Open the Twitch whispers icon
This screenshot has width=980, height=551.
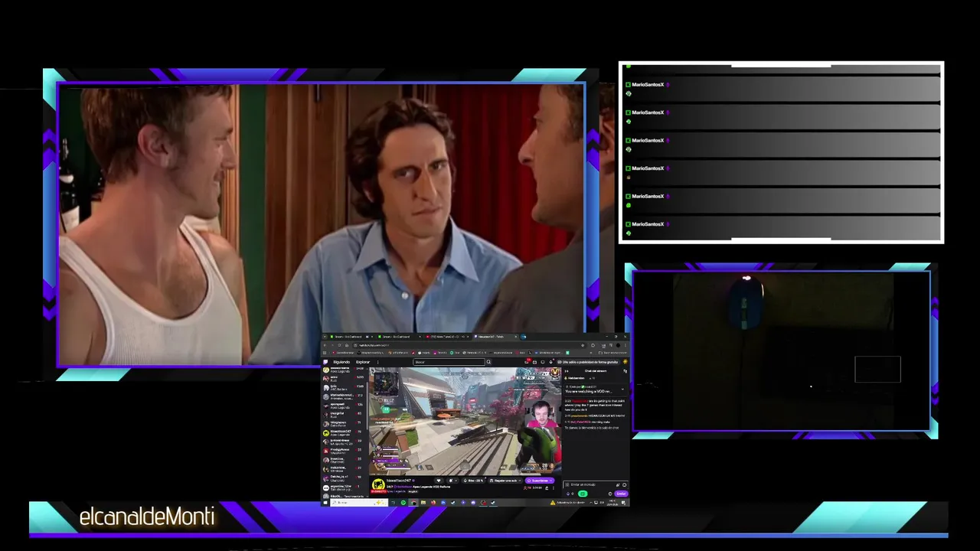click(543, 362)
